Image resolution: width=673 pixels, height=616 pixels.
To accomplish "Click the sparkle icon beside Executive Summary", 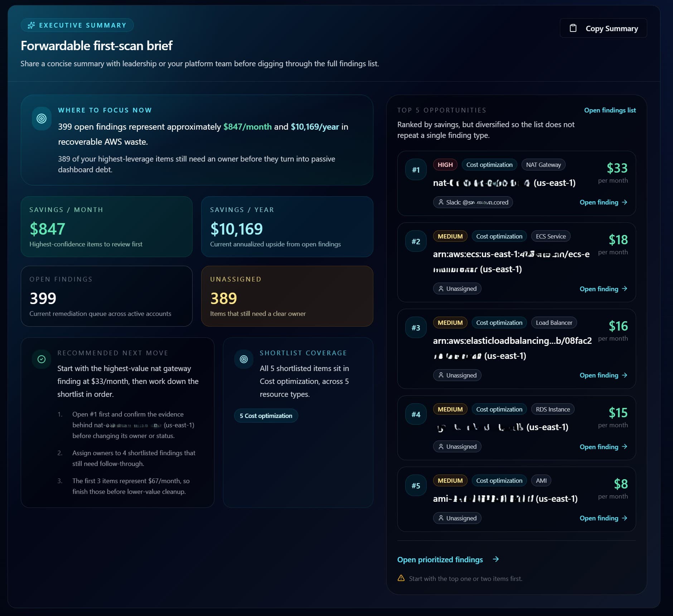I will (32, 25).
